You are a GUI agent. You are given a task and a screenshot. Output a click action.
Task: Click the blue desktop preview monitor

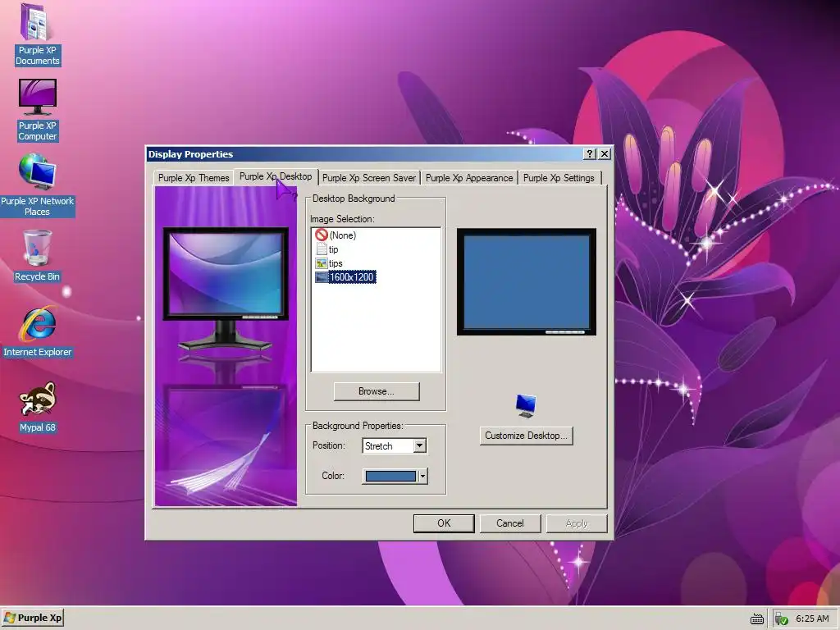[526, 282]
